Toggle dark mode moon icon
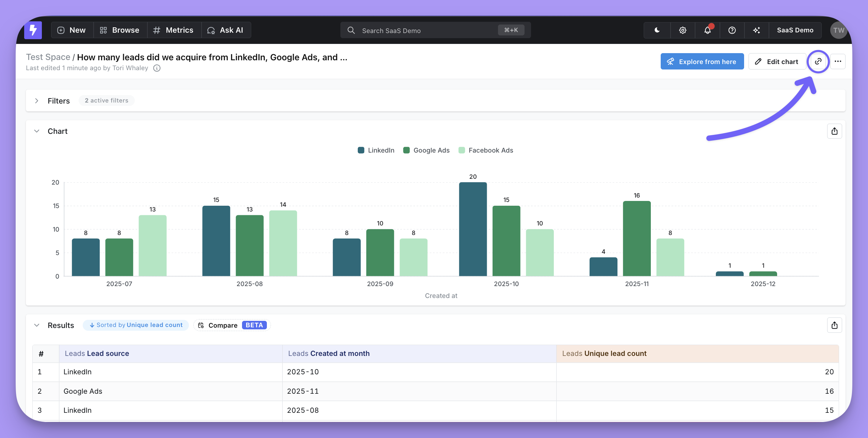 pos(657,30)
